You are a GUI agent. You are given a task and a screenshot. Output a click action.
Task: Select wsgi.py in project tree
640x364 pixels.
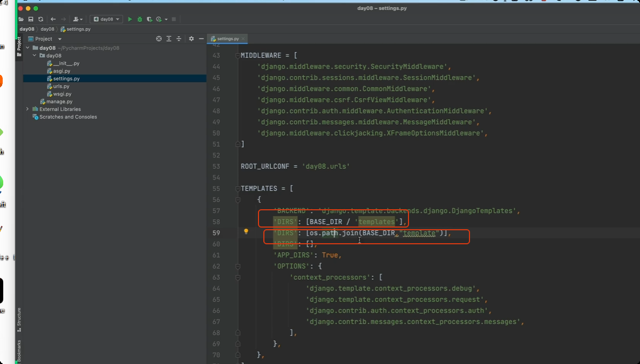click(62, 94)
